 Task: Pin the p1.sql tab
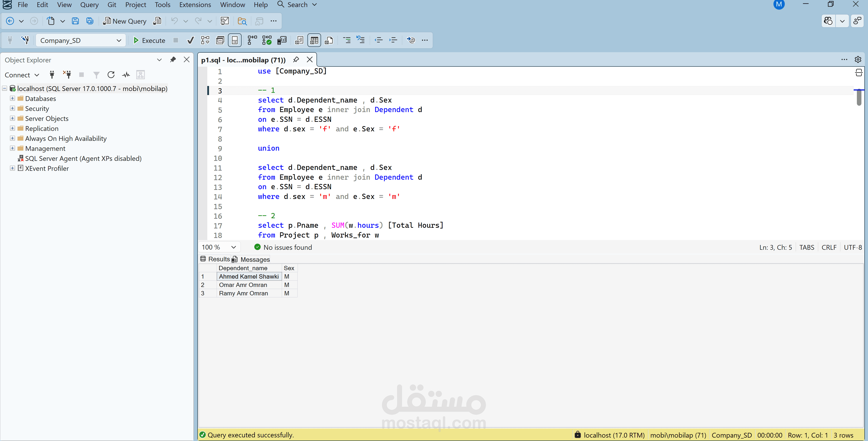[x=296, y=60]
